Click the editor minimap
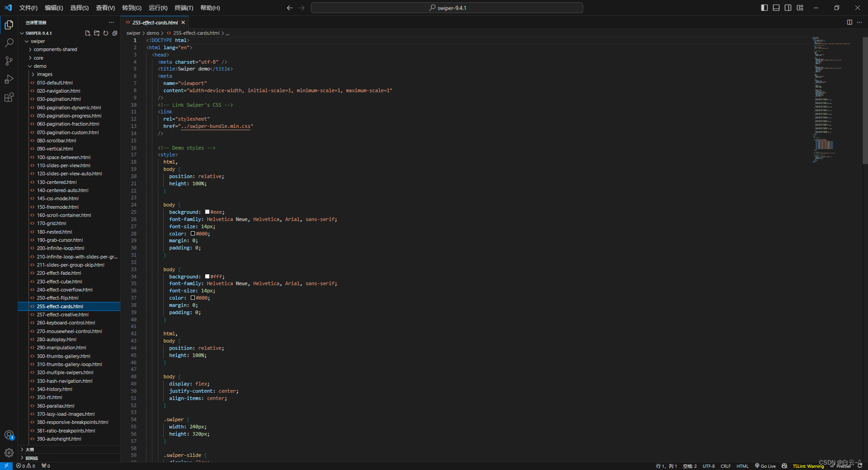The width and height of the screenshot is (868, 470). coord(836,99)
